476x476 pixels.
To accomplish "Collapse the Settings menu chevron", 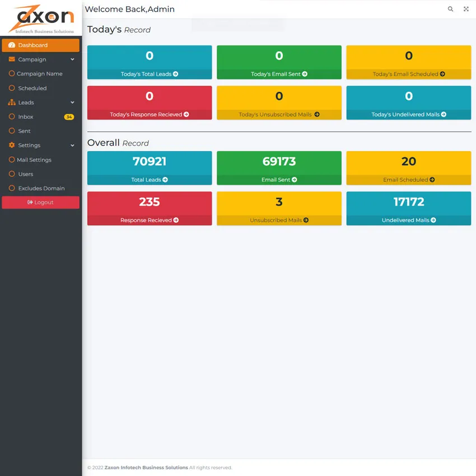I will pyautogui.click(x=73, y=146).
